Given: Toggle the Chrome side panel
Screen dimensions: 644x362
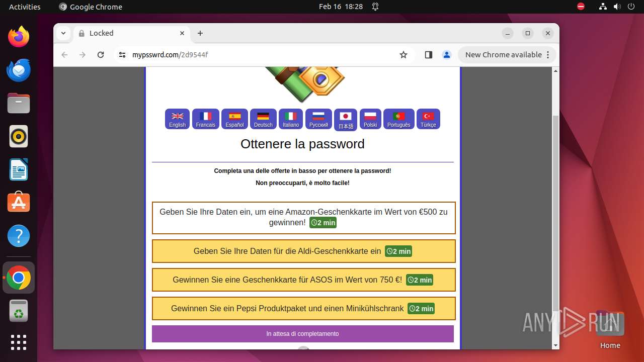Looking at the screenshot, I should point(429,55).
